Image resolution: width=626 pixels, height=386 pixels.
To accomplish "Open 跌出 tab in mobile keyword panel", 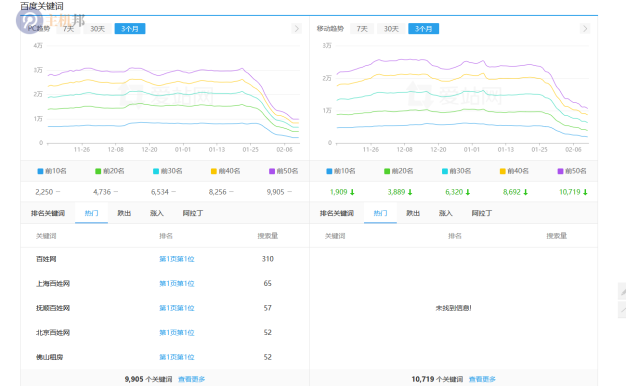I will (x=413, y=213).
